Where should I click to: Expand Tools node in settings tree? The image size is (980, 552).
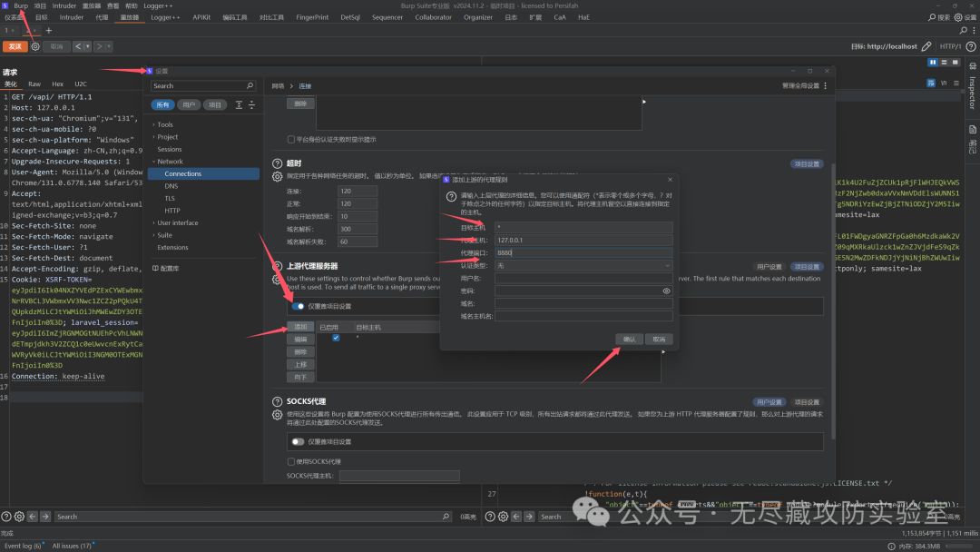153,124
